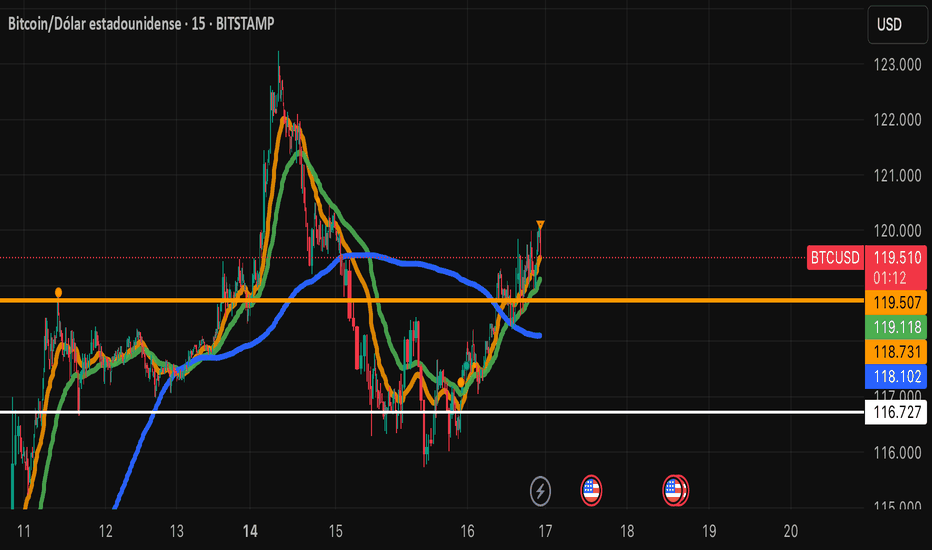
Task: Click the 120.000 price axis label
Action: point(897,231)
